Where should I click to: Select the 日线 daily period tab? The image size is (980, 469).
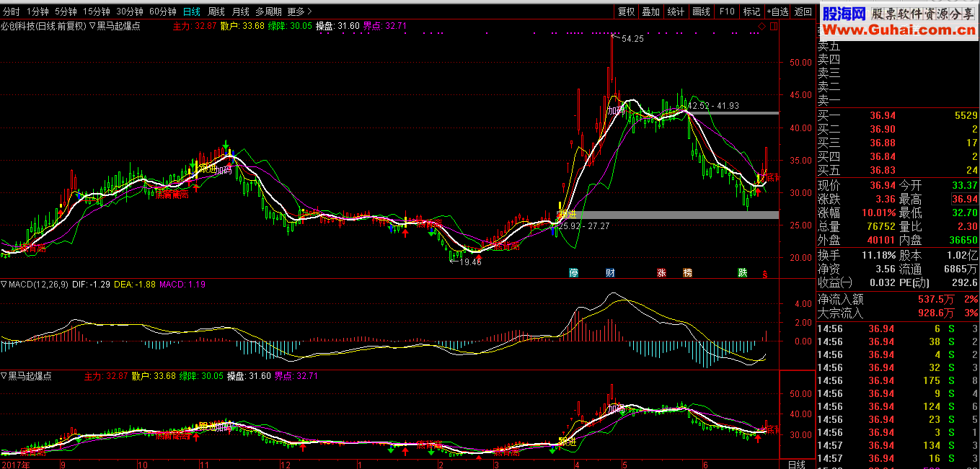(192, 12)
